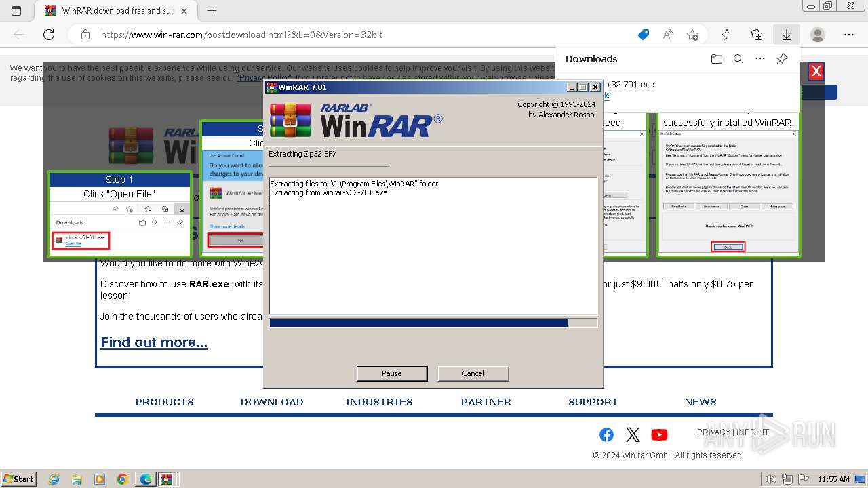Screen dimensions: 868x488
Task: Activate Read aloud in address bar
Action: click(x=668, y=35)
